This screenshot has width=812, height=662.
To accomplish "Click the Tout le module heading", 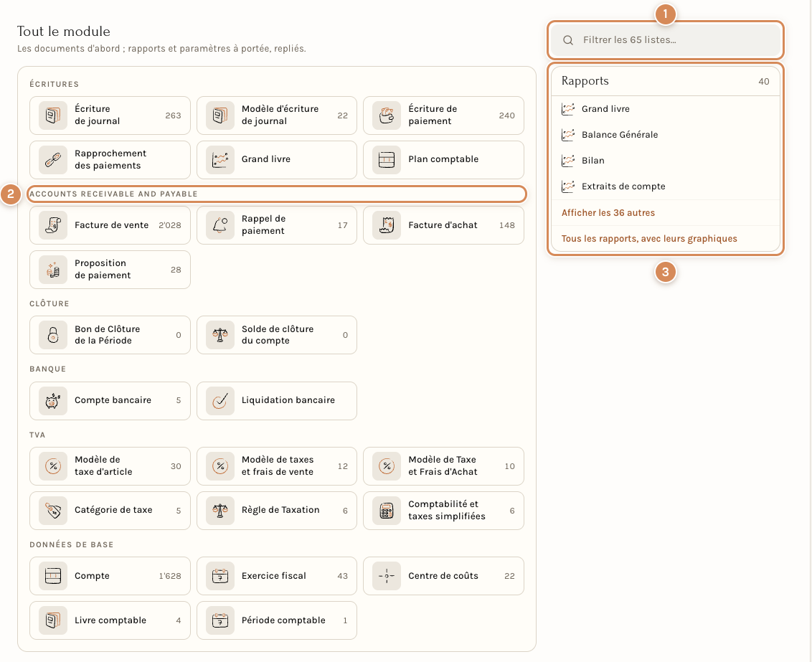I will (x=64, y=31).
